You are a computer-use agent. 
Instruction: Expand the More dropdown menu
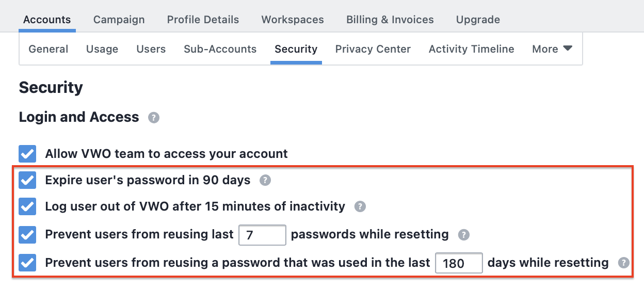click(552, 49)
